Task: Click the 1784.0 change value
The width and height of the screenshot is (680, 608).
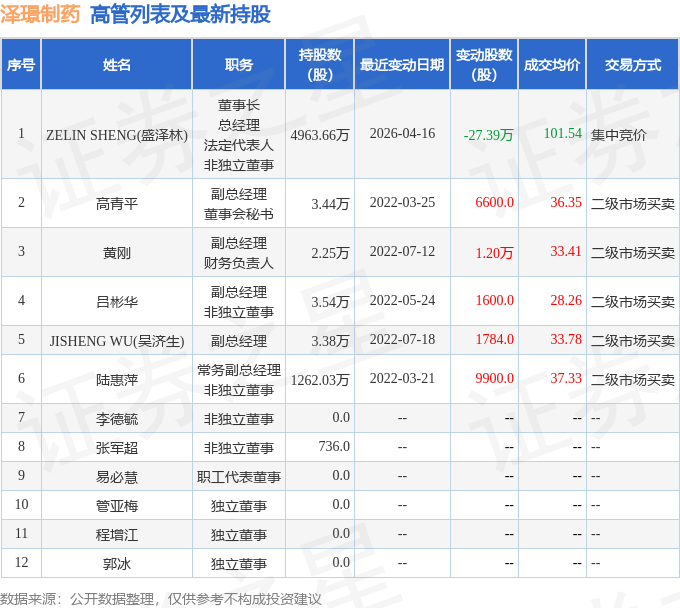Action: click(x=494, y=340)
